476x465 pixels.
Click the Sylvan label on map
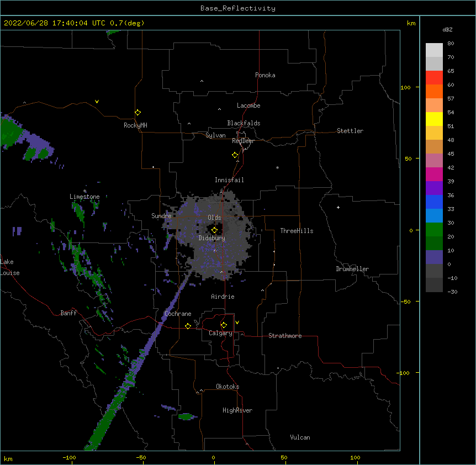[x=215, y=135]
